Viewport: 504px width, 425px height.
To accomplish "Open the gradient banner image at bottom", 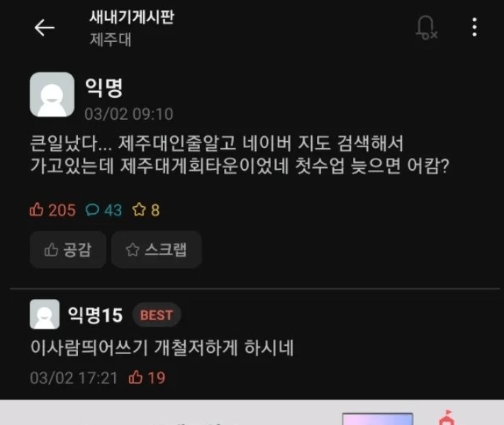I will tap(377, 419).
